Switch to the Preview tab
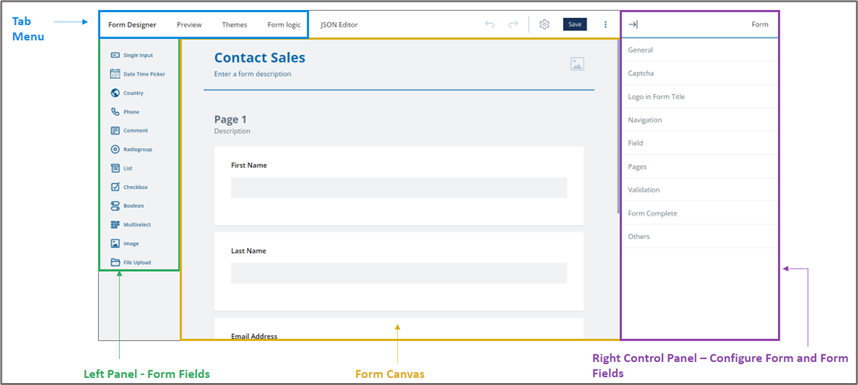The width and height of the screenshot is (858, 385). point(189,25)
